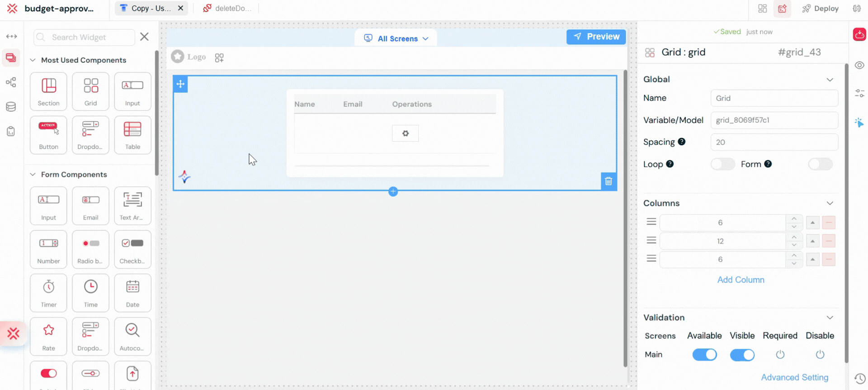Viewport: 868px width, 390px height.
Task: Toggle Available switch for Main screen
Action: (704, 355)
